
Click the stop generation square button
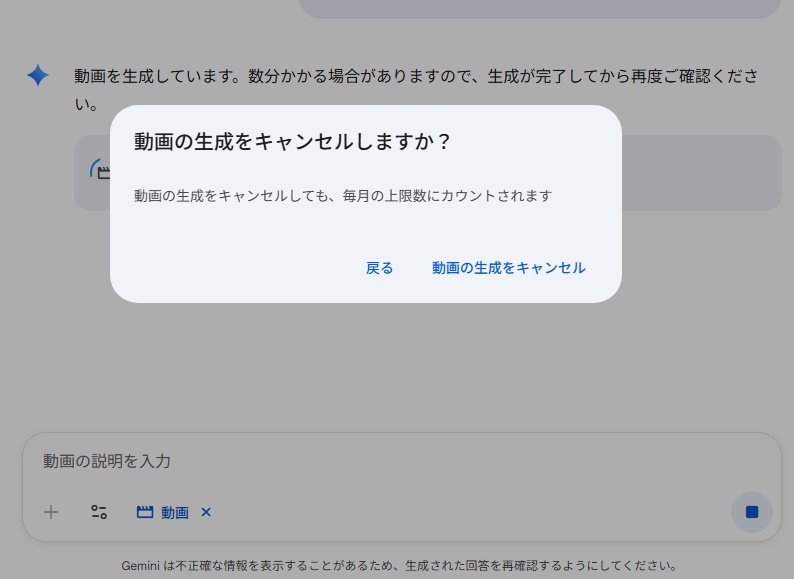[x=751, y=512]
